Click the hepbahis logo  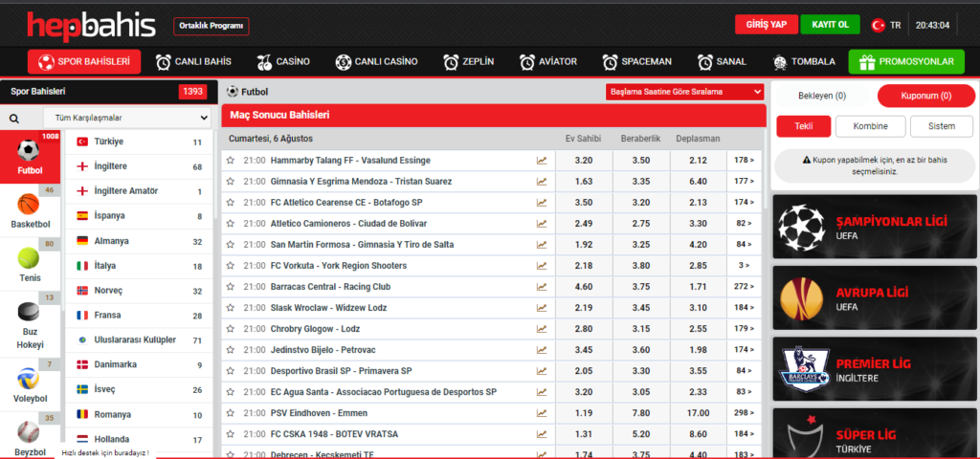[x=90, y=25]
